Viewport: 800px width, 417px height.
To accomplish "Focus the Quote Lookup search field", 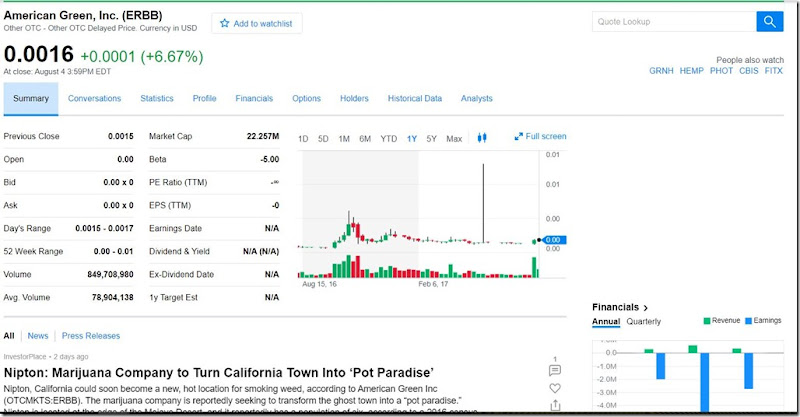I will [x=674, y=21].
